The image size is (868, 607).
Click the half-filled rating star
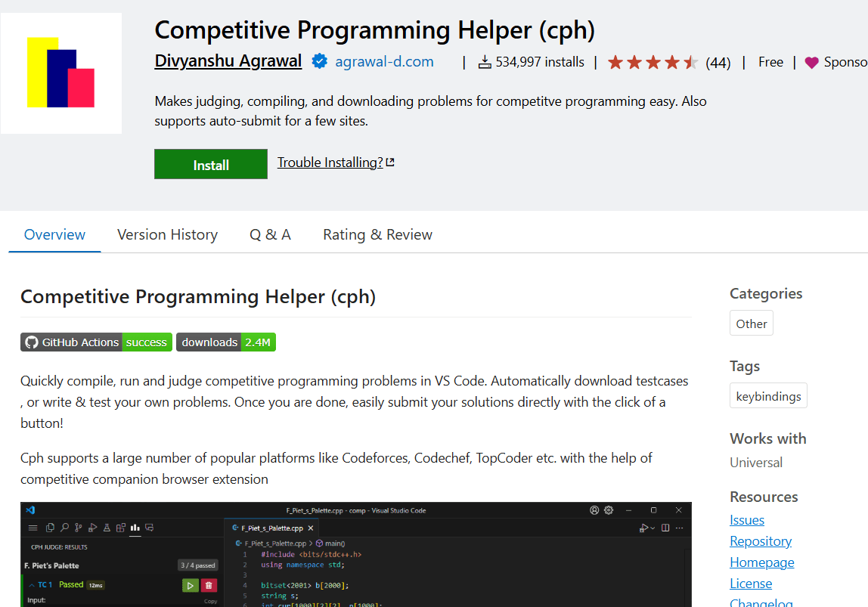[690, 62]
